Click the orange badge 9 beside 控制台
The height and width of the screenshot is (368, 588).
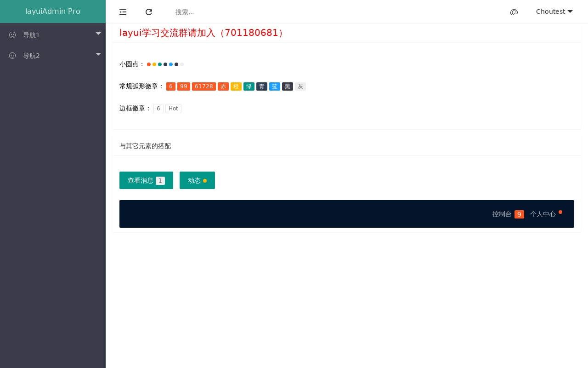pos(519,214)
